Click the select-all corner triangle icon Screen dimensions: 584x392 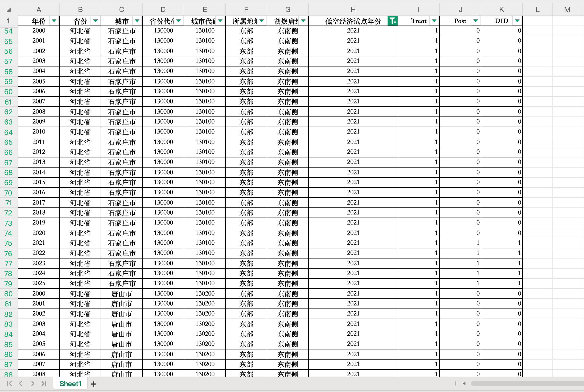pos(9,9)
